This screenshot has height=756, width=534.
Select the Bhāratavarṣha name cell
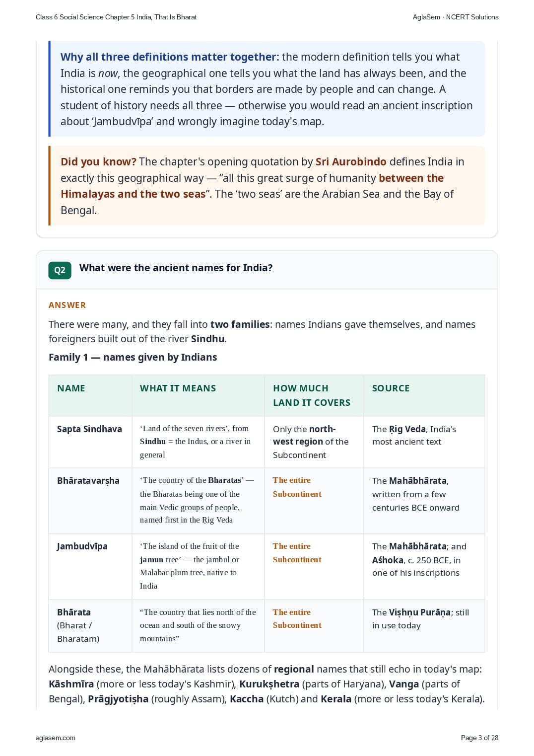[x=90, y=501]
